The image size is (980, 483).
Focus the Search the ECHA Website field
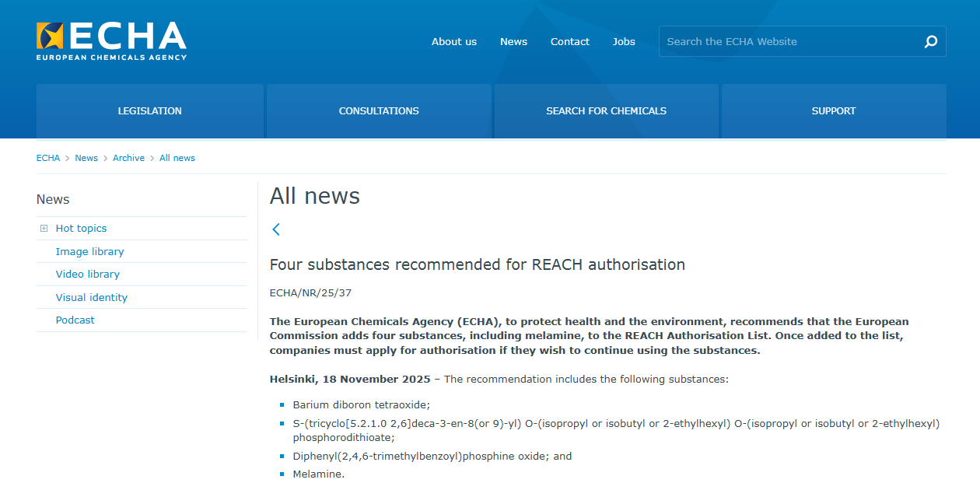[786, 42]
